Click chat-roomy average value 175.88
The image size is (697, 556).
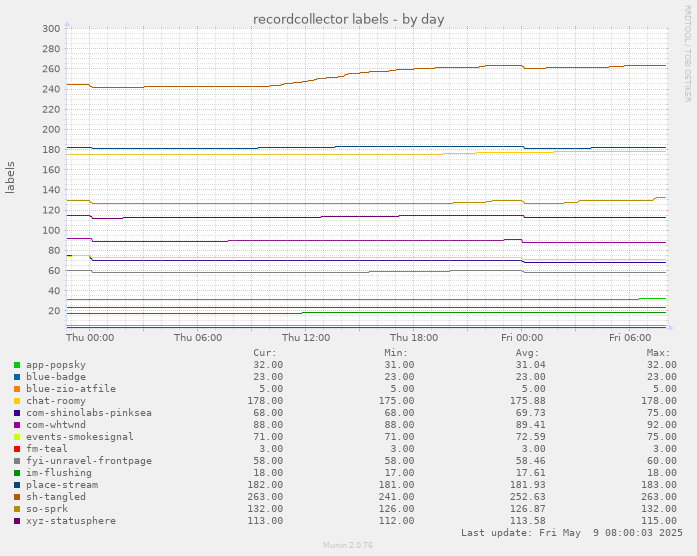[528, 401]
